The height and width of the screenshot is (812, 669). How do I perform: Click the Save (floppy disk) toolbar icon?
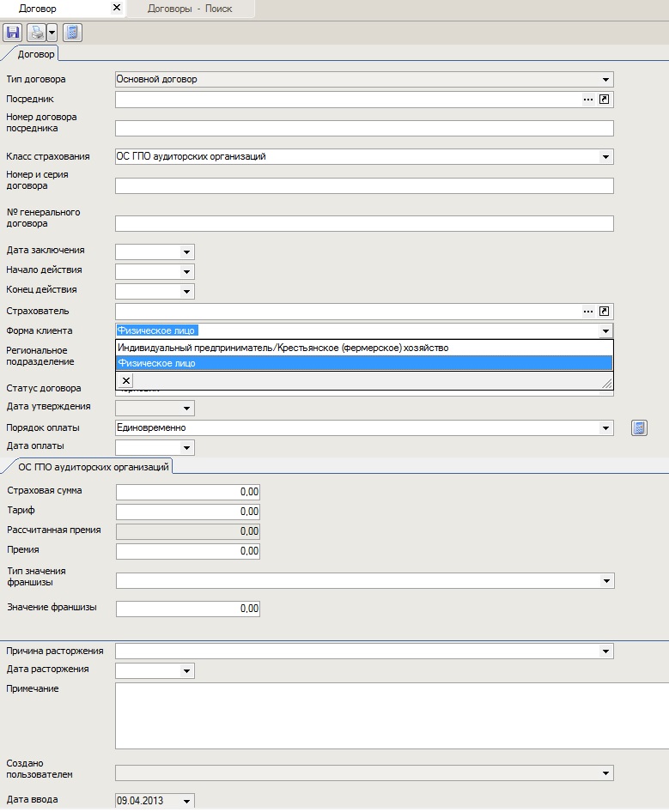[x=13, y=33]
